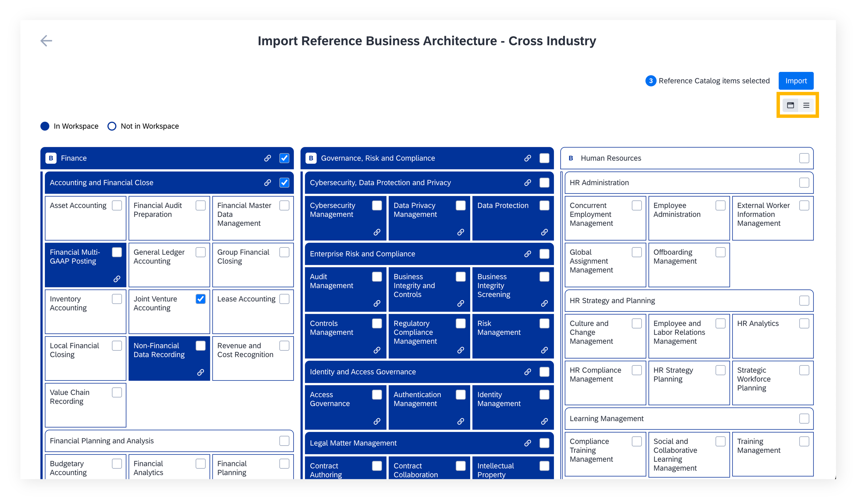Select the Learning Management header
Viewport: 861px width, 504px height.
(689, 419)
